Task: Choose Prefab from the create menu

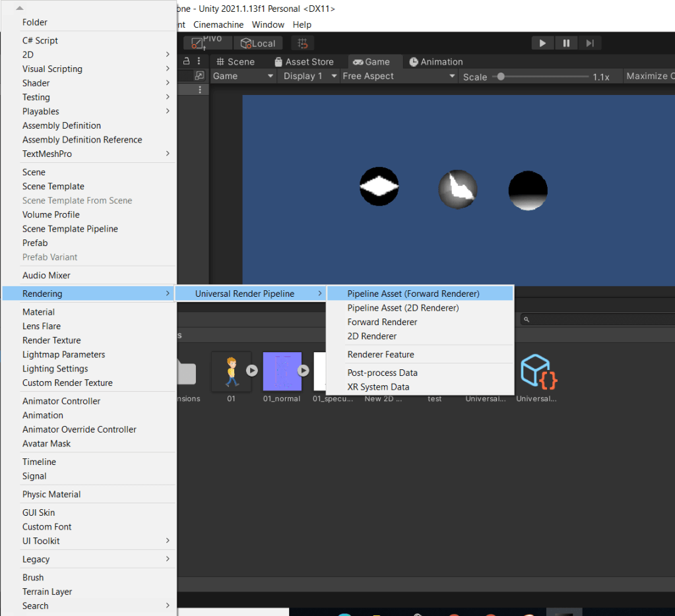Action: (90, 243)
